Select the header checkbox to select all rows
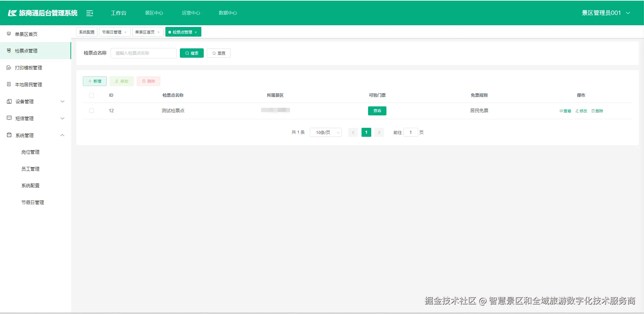The height and width of the screenshot is (314, 644). coord(92,95)
